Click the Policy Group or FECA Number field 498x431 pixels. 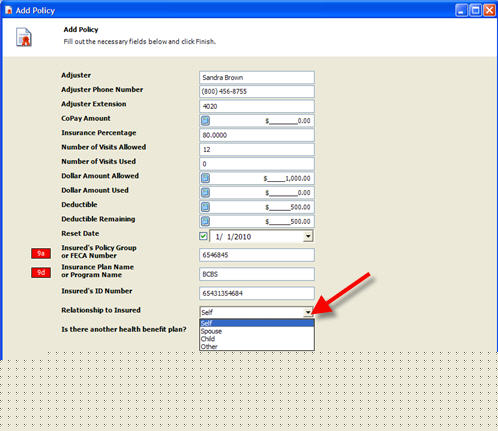tap(257, 255)
